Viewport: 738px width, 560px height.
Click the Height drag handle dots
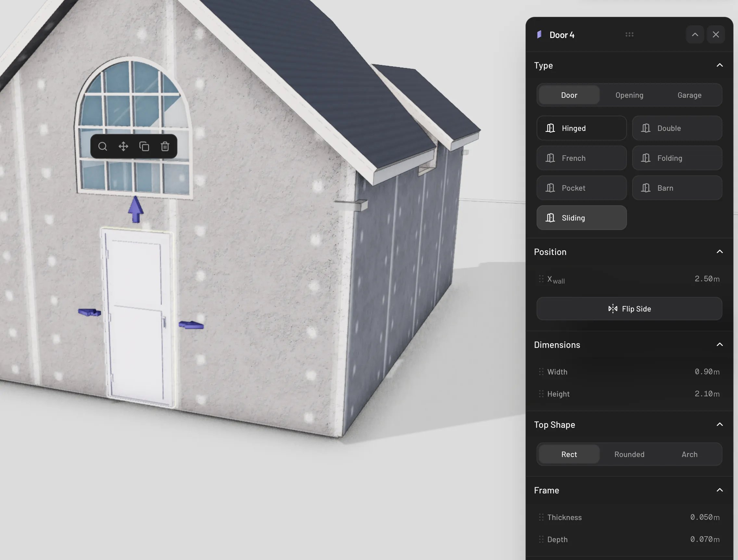[x=541, y=394]
